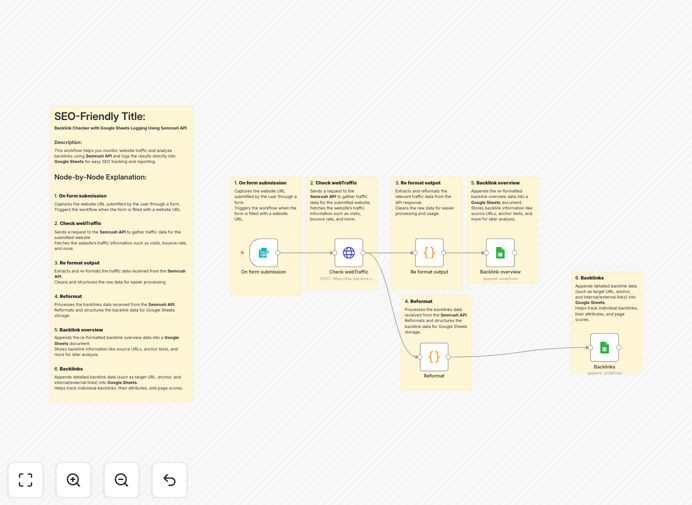Select the Backlink overview Google Sheets node
Image resolution: width=692 pixels, height=505 pixels.
(500, 252)
